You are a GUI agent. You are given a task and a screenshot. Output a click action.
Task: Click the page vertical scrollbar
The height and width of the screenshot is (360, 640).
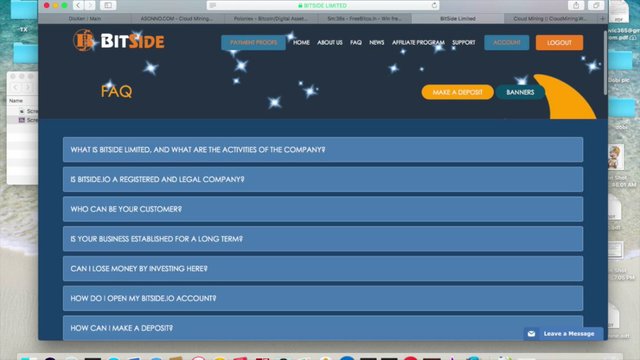click(x=605, y=62)
